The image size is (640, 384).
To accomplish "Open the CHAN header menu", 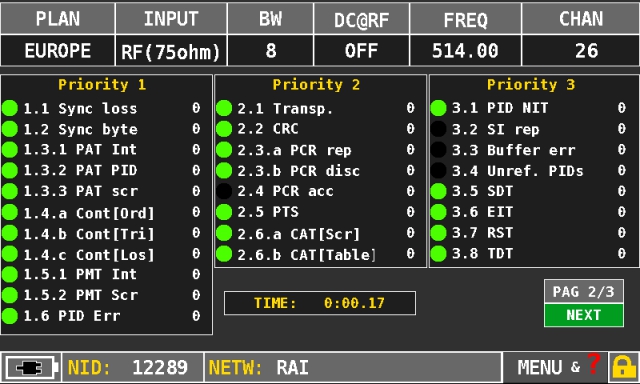I will [581, 19].
